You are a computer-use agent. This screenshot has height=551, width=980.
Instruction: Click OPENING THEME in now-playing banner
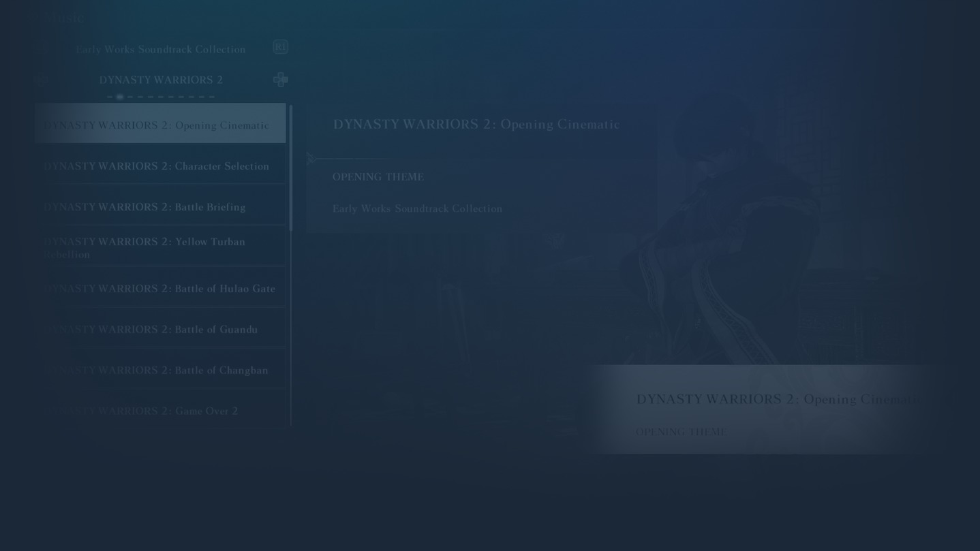click(x=681, y=432)
